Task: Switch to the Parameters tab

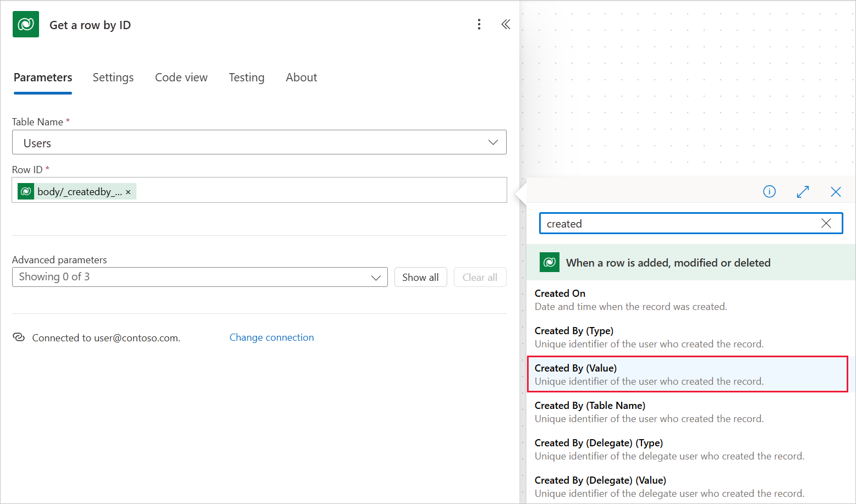Action: (x=43, y=77)
